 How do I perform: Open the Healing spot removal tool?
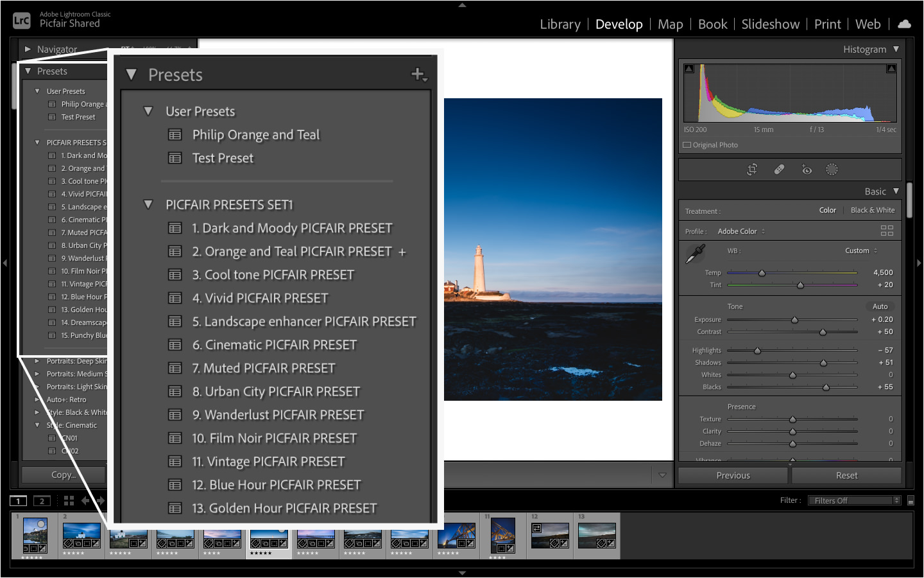pyautogui.click(x=778, y=169)
